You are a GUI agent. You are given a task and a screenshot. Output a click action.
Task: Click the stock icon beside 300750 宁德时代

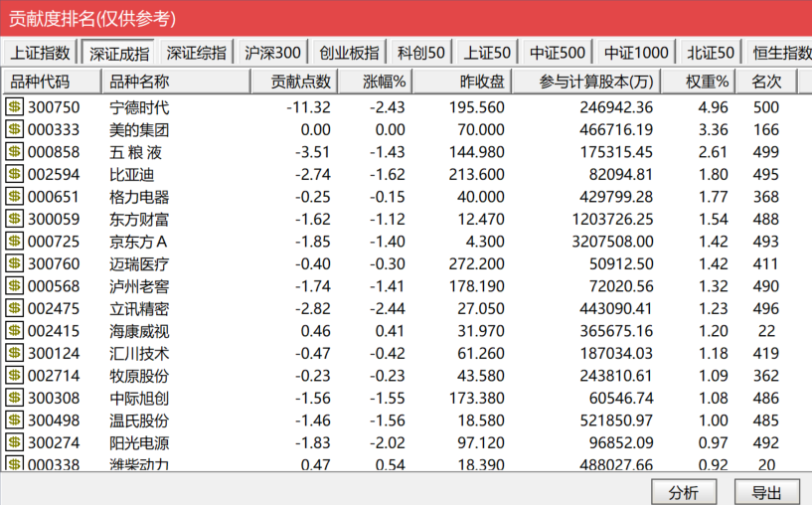pos(14,107)
